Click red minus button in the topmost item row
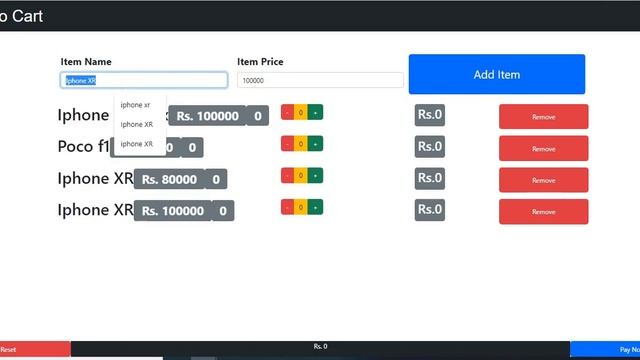 coord(287,113)
